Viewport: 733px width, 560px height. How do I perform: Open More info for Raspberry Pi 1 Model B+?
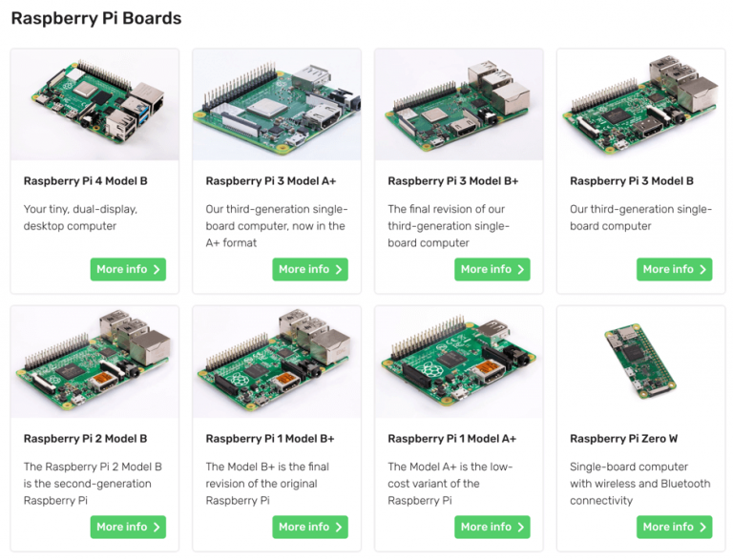[x=310, y=527]
